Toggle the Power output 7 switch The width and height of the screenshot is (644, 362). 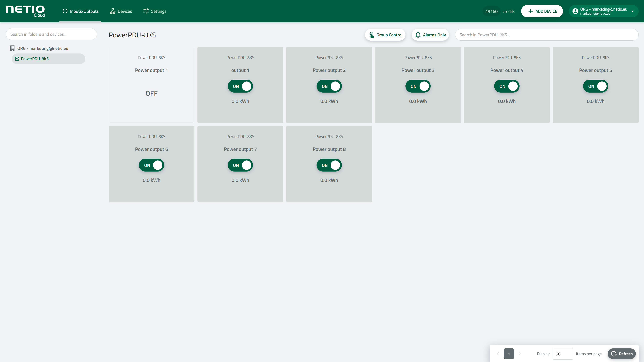pos(240,165)
